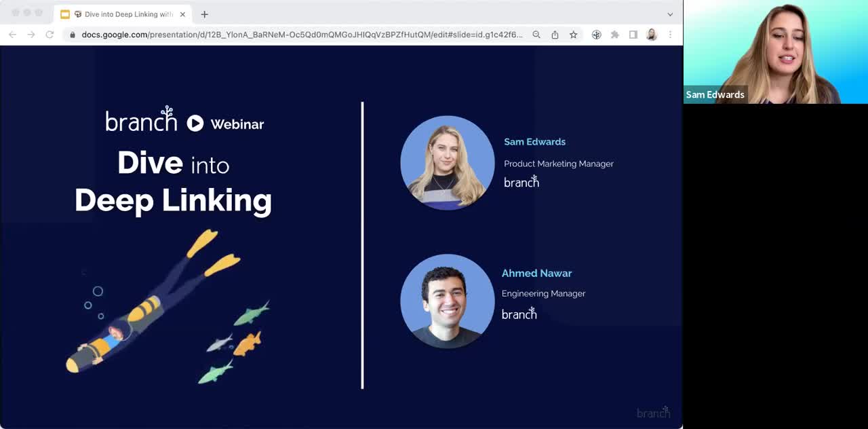Open the zoom magnifier in address bar
The height and width of the screenshot is (429, 868).
[536, 35]
